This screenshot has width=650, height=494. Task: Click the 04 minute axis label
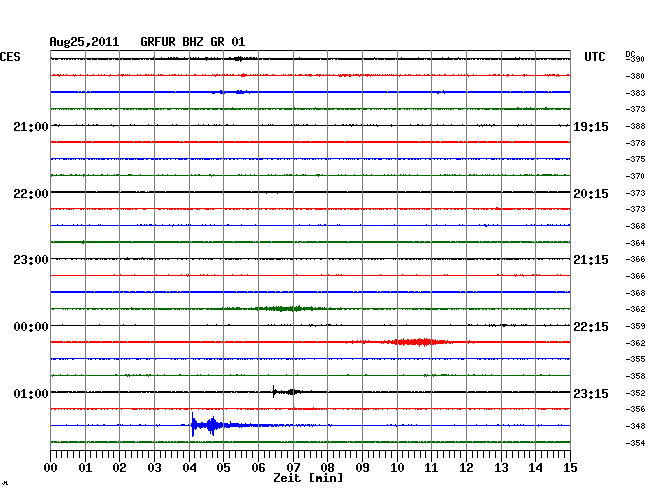click(189, 468)
